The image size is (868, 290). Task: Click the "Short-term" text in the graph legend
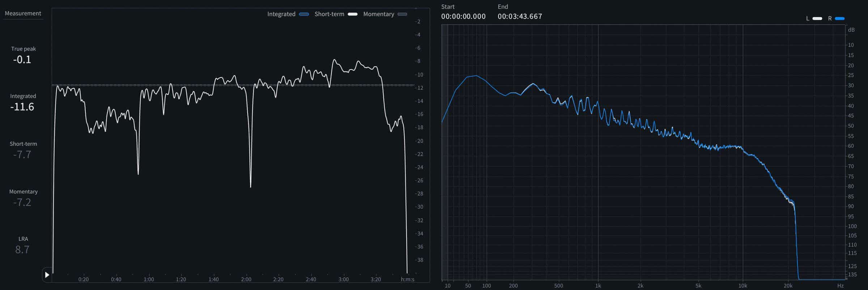click(x=329, y=14)
